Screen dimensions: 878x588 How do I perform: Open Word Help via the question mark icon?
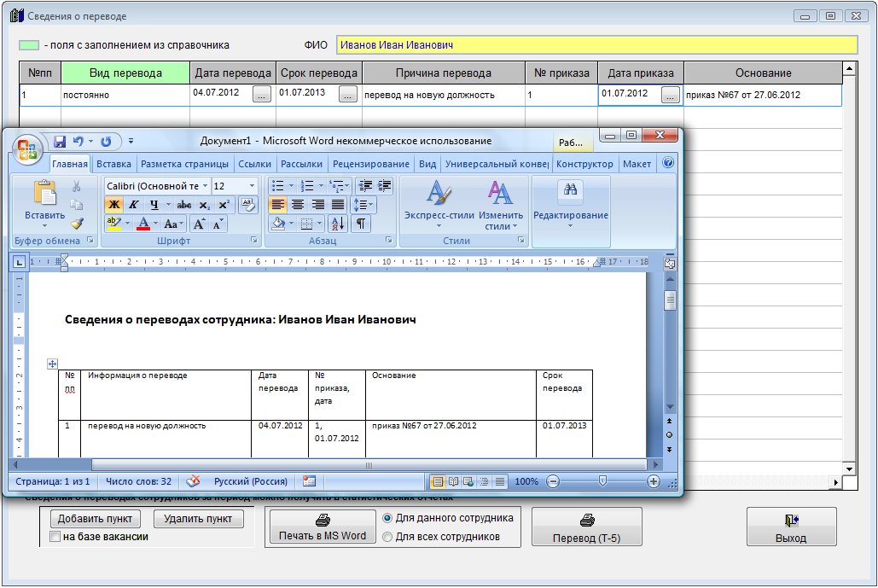668,163
